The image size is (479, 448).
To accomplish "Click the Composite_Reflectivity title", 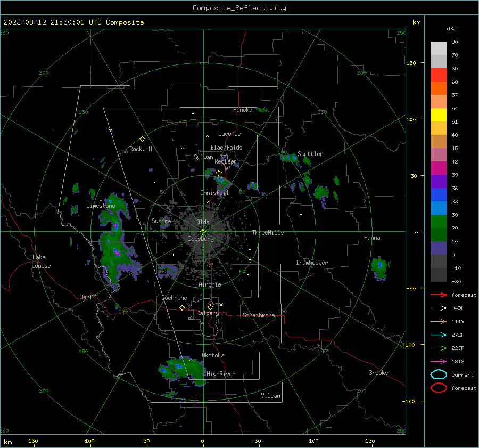I will 240,8.
